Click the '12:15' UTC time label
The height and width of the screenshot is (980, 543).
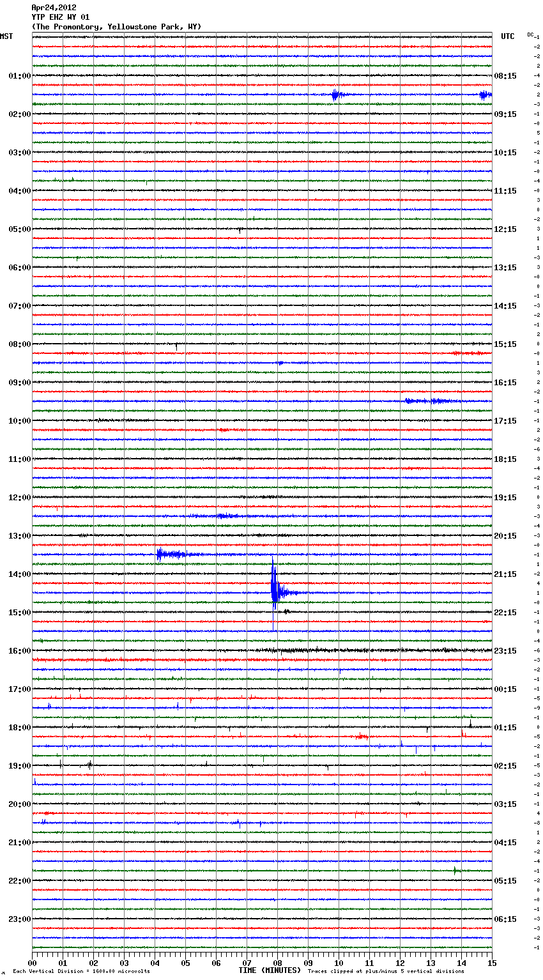(505, 229)
